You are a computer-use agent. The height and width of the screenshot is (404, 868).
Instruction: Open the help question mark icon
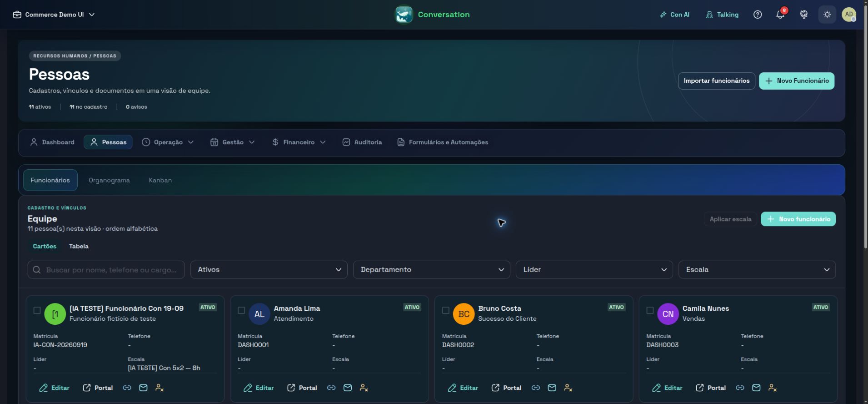757,15
